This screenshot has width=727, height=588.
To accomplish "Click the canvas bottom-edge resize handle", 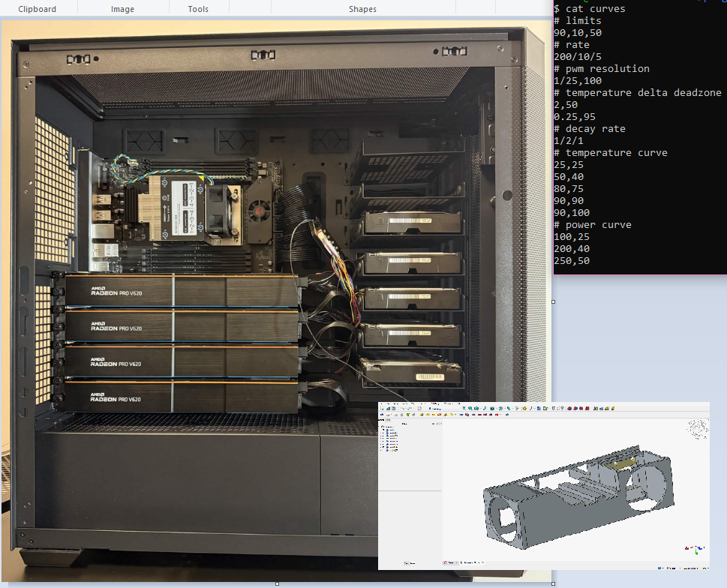I will coord(278,583).
